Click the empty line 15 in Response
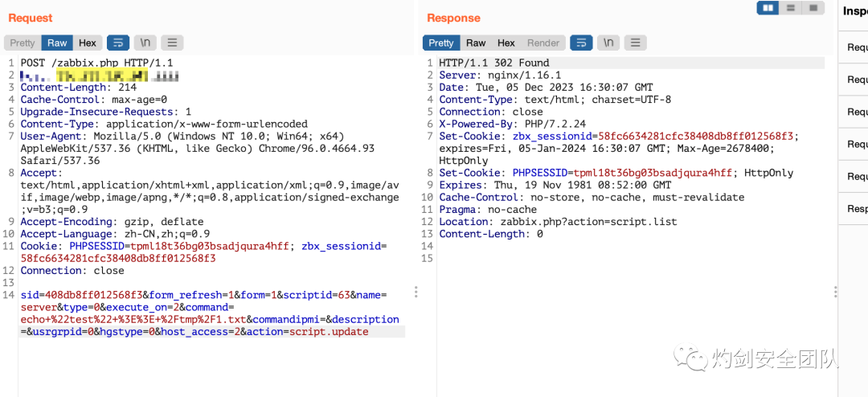This screenshot has height=397, width=868. click(x=631, y=258)
